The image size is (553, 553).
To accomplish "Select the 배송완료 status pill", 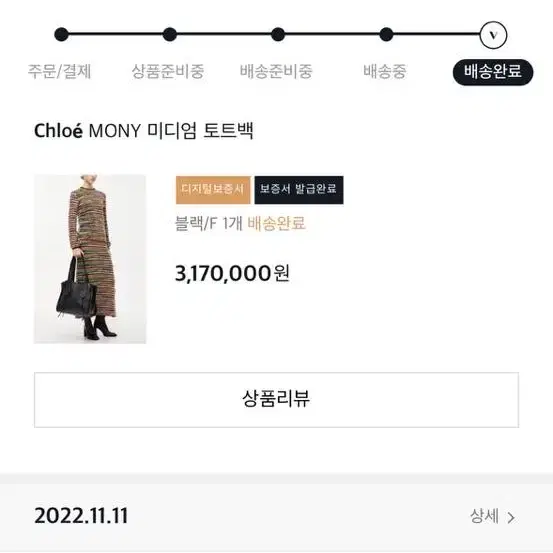I will [493, 72].
